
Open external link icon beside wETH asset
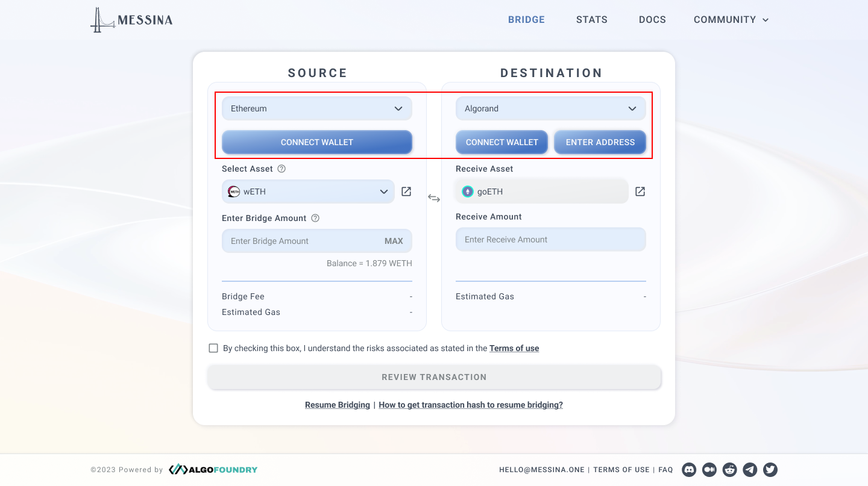pos(406,192)
